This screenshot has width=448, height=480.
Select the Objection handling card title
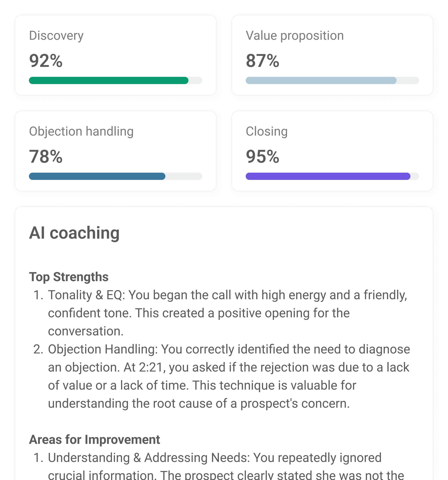pyautogui.click(x=81, y=131)
